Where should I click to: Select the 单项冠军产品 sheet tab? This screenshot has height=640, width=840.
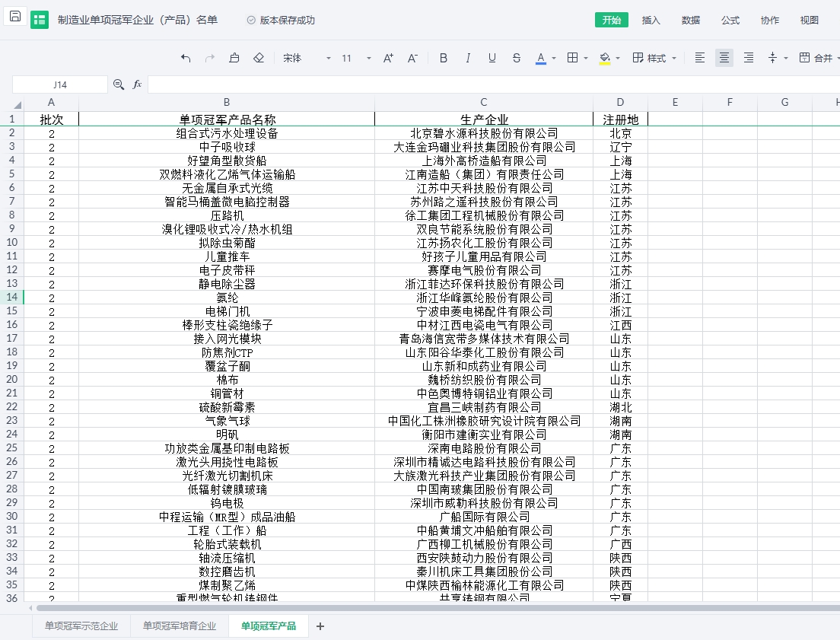tap(269, 626)
